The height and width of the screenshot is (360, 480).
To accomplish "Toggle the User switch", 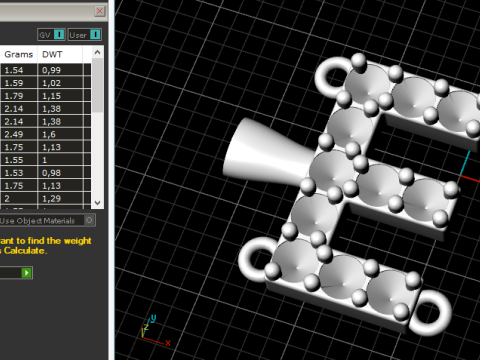I will 85,35.
